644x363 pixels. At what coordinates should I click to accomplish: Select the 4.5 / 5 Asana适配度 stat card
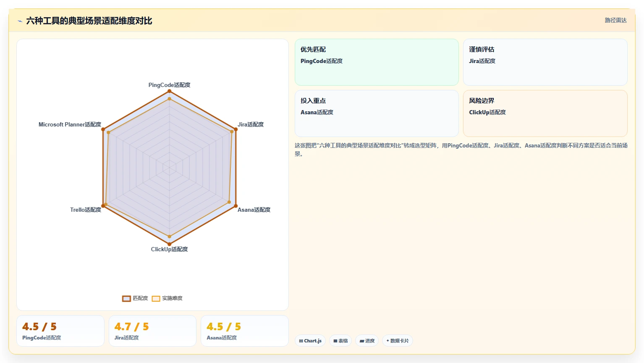point(245,331)
